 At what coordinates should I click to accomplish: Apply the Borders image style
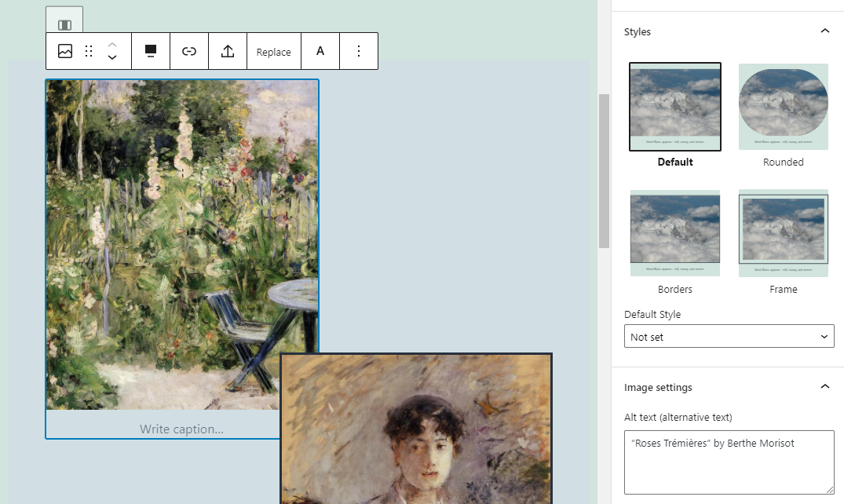pyautogui.click(x=674, y=232)
